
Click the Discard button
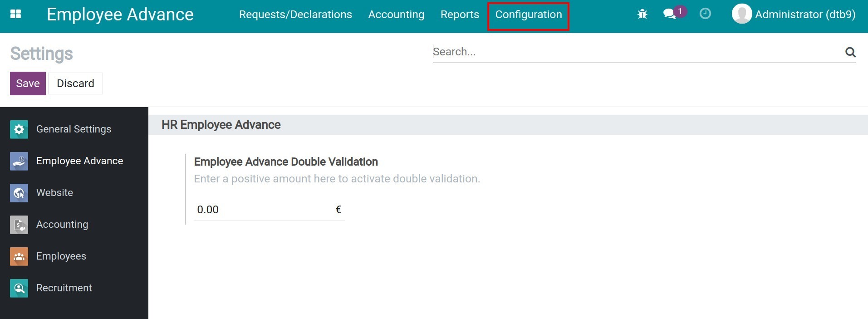pos(75,83)
